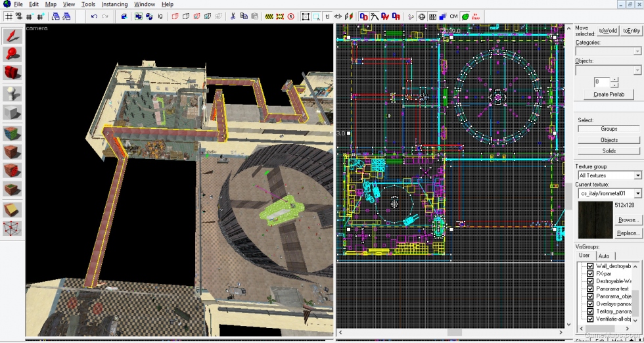Click the CM toolbar icon

tap(453, 16)
